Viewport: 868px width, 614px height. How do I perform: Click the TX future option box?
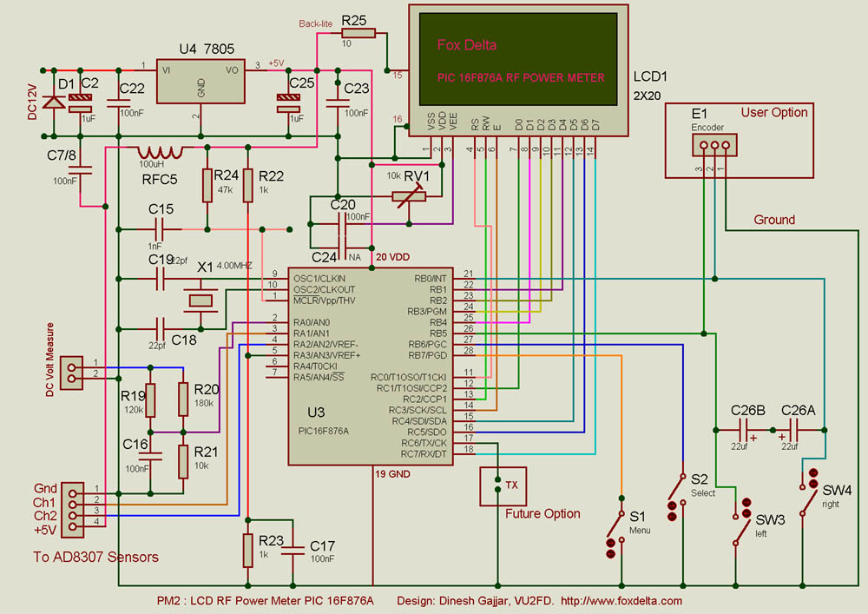[x=503, y=485]
